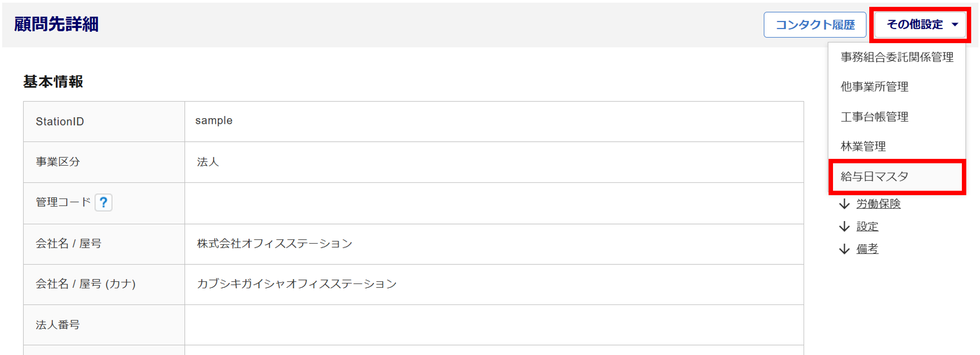Click the empty 法人番号 value cell
Viewport: 980px width, 355px height.
pos(494,325)
